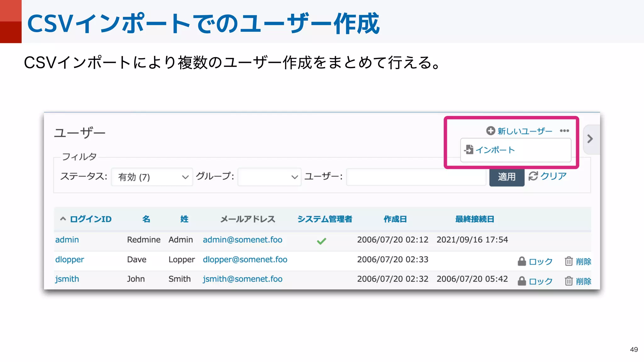Click last connection 2006/07/20 05:42
Image resolution: width=644 pixels, height=362 pixels.
coord(472,279)
